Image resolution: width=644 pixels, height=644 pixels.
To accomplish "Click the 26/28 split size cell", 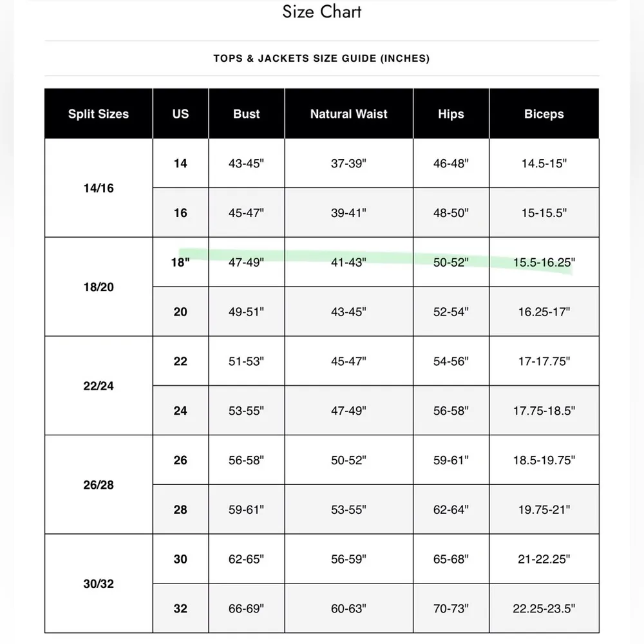I will coord(99,485).
